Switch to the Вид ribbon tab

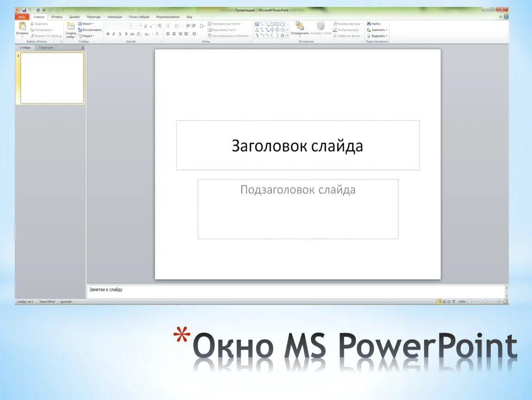click(x=189, y=17)
